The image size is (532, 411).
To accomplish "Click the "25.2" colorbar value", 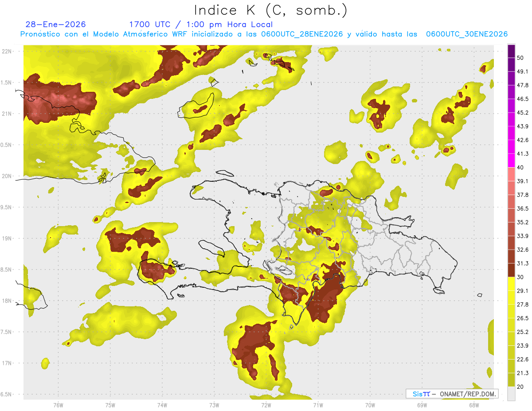I will tap(523, 332).
